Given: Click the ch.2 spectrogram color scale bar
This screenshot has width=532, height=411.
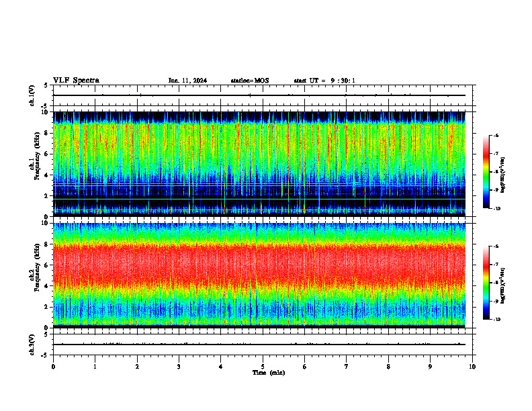Looking at the screenshot, I should pyautogui.click(x=486, y=283).
